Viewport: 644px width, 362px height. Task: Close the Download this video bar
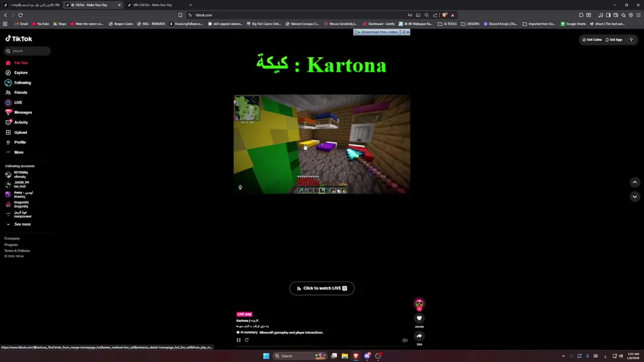[x=408, y=32]
